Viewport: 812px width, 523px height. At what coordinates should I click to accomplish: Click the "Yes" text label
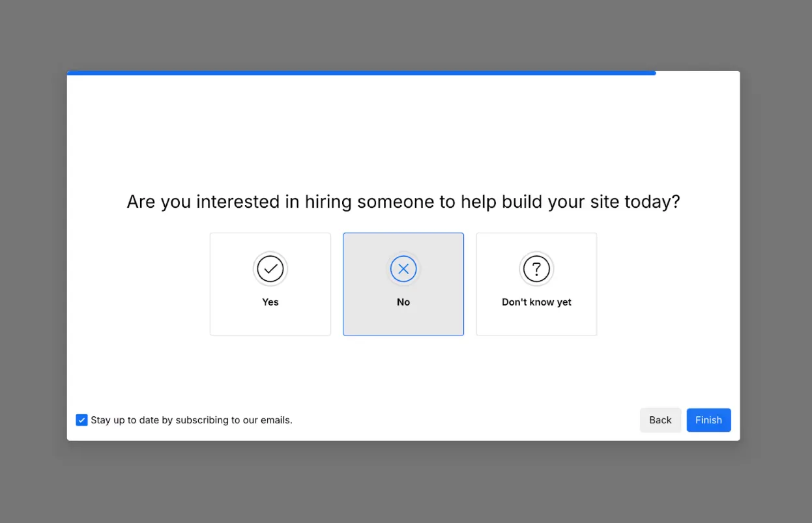pyautogui.click(x=270, y=302)
